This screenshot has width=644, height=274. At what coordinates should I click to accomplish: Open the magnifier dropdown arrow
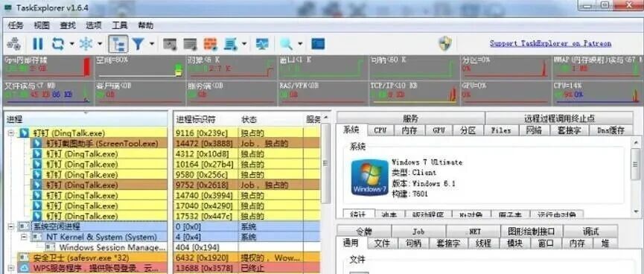[300, 43]
